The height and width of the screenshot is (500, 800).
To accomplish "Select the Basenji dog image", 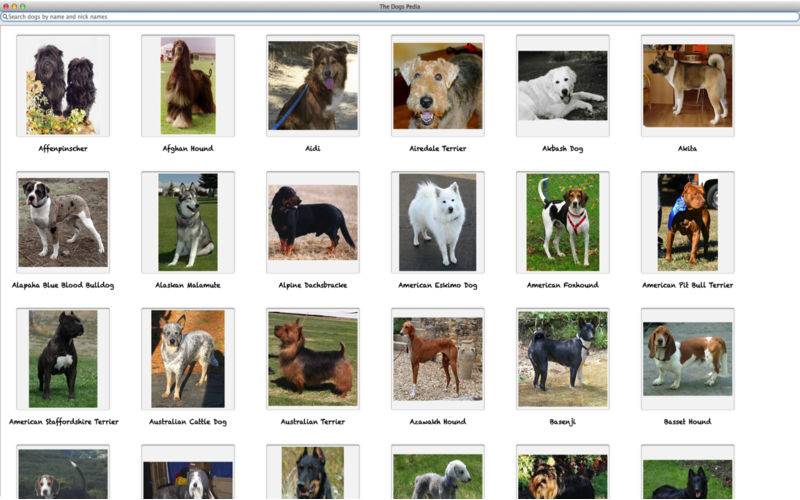I will [562, 358].
